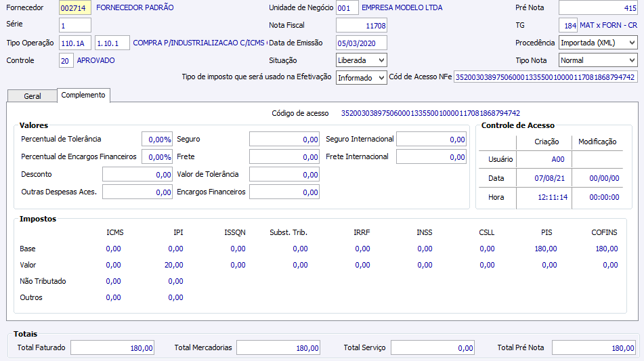
Task: Open the Procedência dropdown
Action: tap(598, 43)
